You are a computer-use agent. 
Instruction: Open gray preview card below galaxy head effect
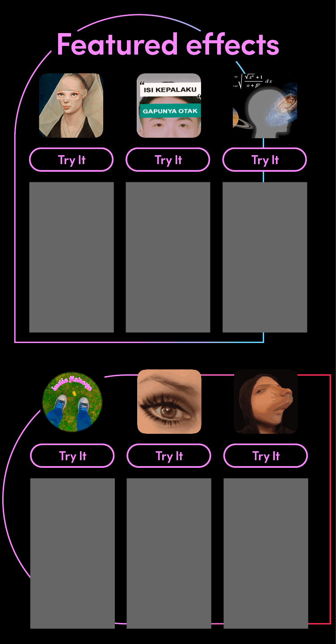coord(265,257)
